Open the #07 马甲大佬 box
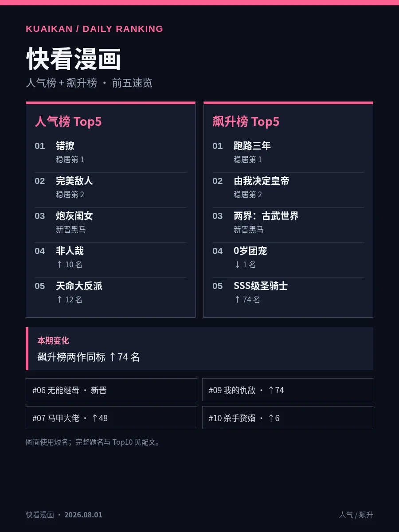Viewport: 399px width, 532px height. (x=111, y=418)
